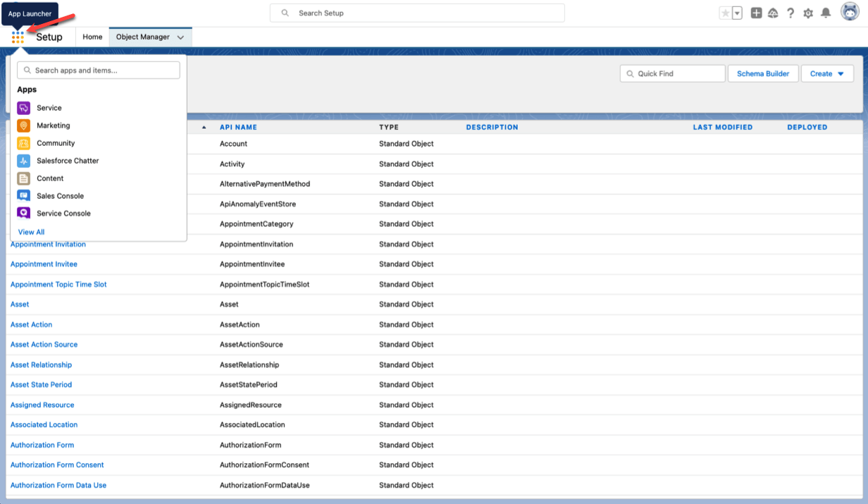Switch to the Home tab
This screenshot has height=504, width=868.
pyautogui.click(x=92, y=37)
